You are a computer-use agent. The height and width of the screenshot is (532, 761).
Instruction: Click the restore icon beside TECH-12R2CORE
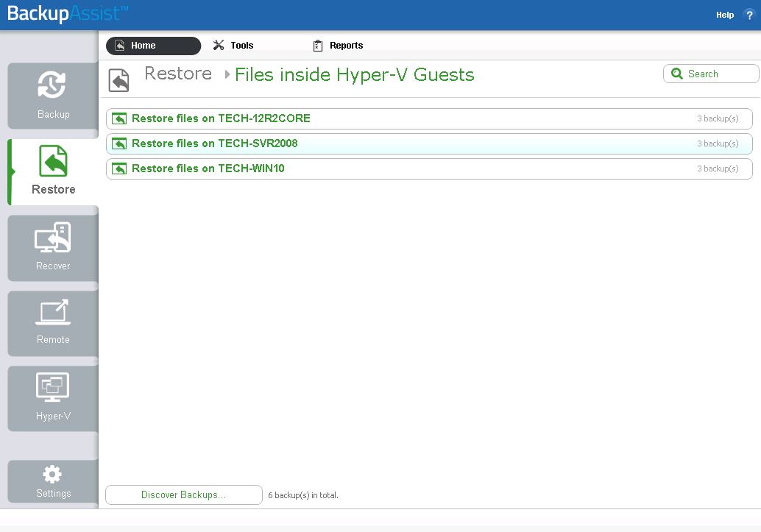point(119,118)
